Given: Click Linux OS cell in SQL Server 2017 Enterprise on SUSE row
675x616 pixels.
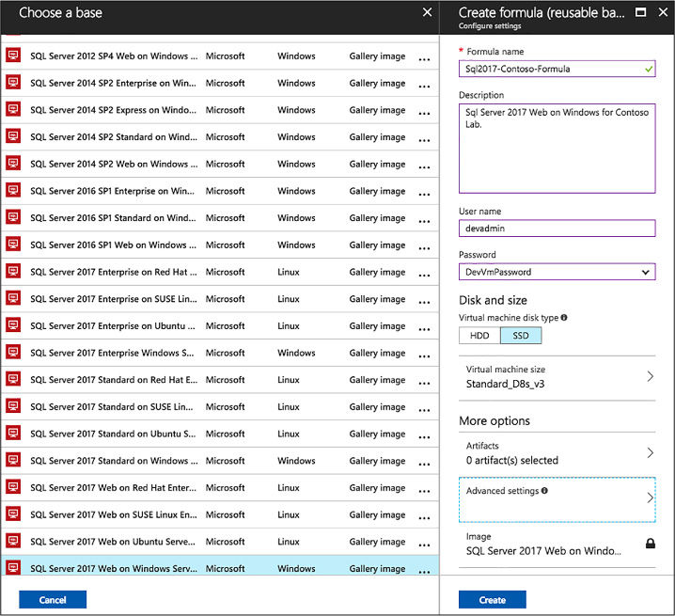Looking at the screenshot, I should [x=289, y=298].
